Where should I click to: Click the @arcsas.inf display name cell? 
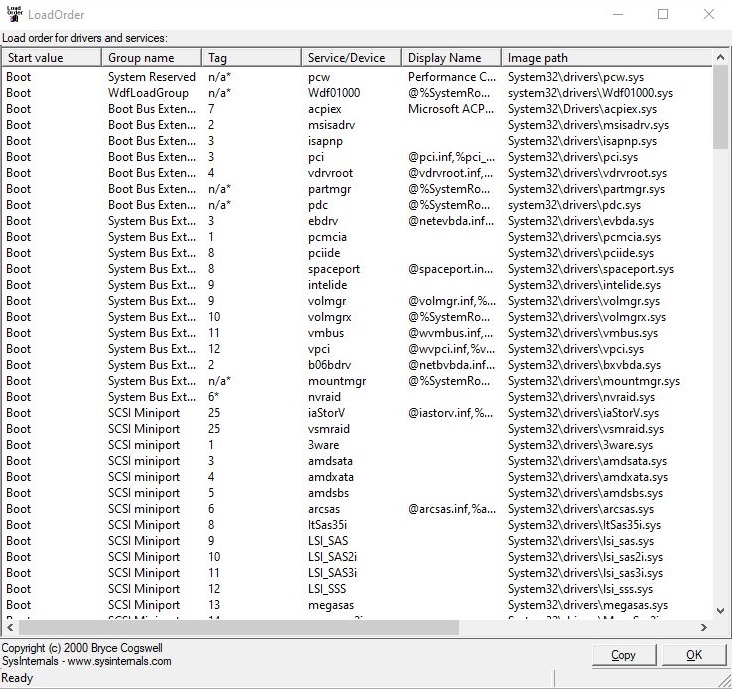452,509
